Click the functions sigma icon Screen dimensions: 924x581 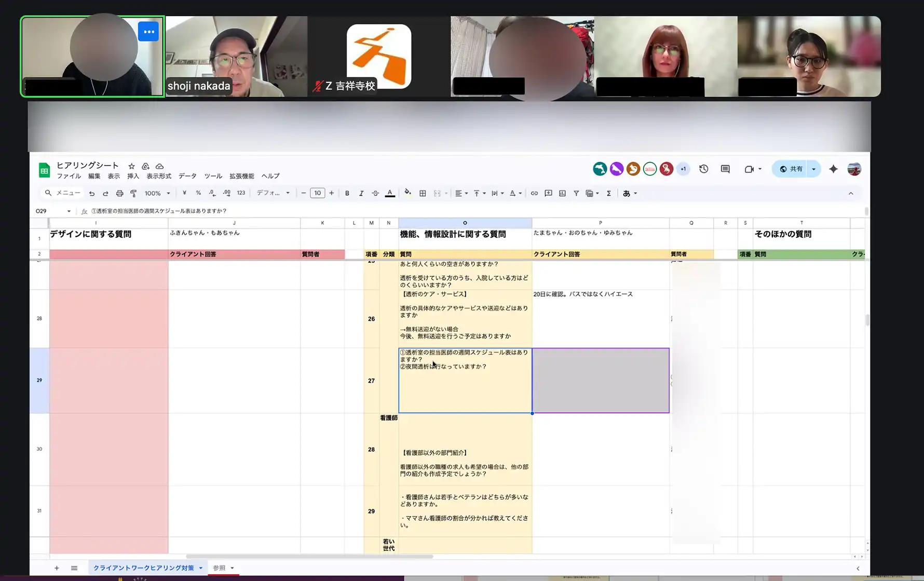(608, 193)
